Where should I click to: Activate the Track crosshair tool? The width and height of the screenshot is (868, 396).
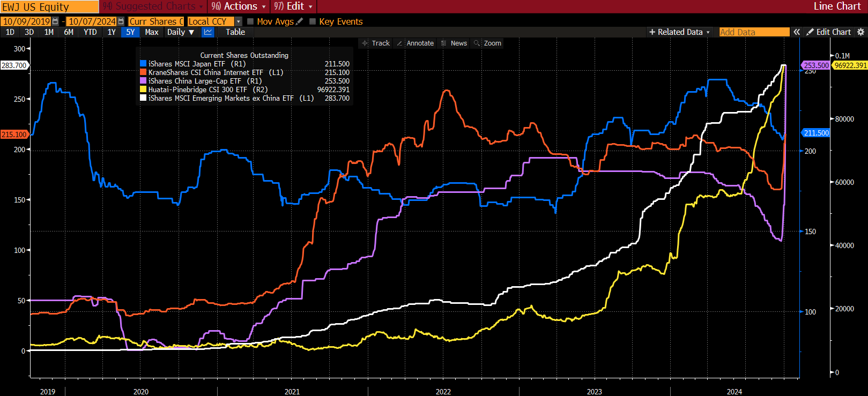[x=376, y=43]
